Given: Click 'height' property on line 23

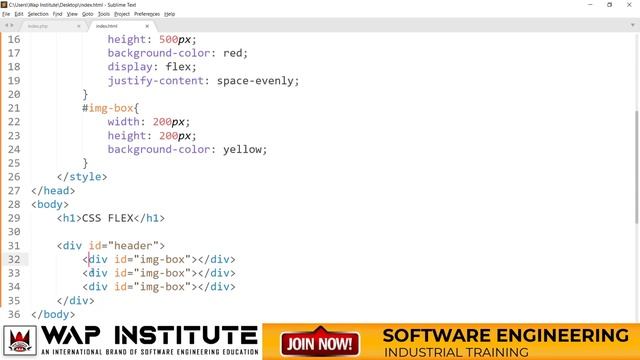Looking at the screenshot, I should (x=127, y=136).
